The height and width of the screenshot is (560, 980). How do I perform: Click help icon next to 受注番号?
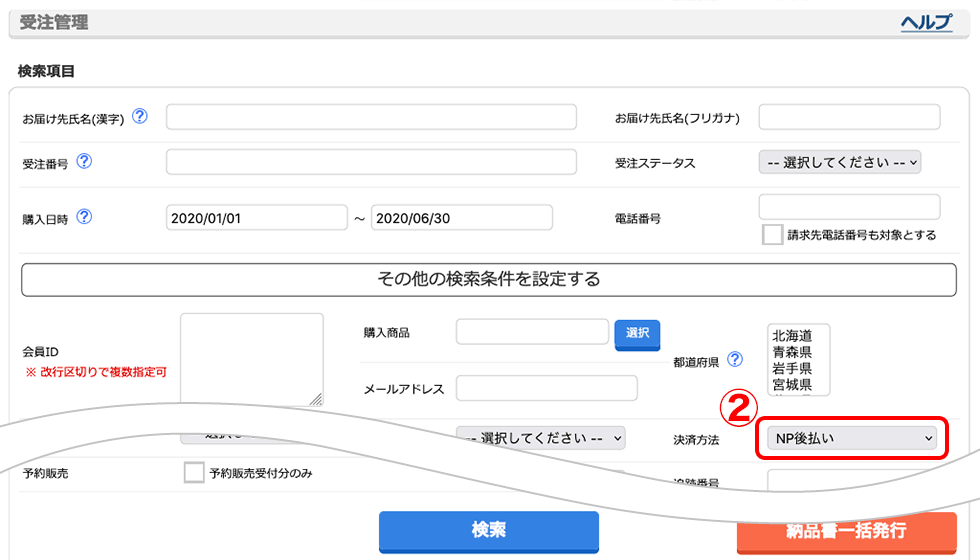pyautogui.click(x=84, y=161)
